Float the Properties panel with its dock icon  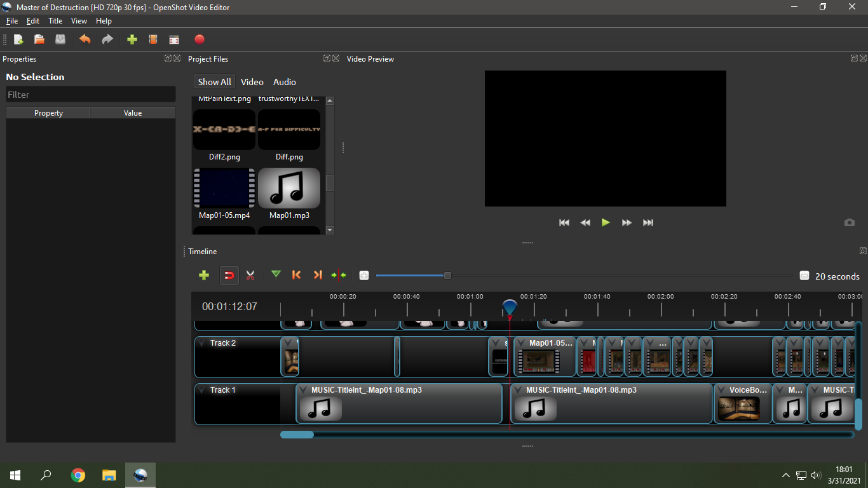tap(168, 58)
